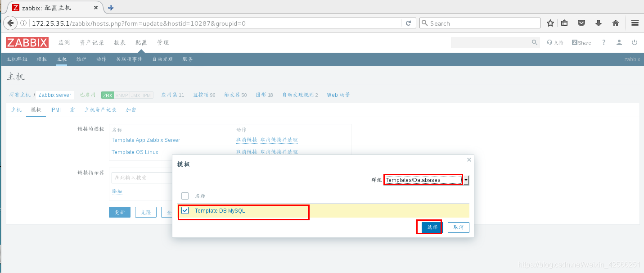644x273 pixels.
Task: Open the 触发器 50 link
Action: (236, 95)
